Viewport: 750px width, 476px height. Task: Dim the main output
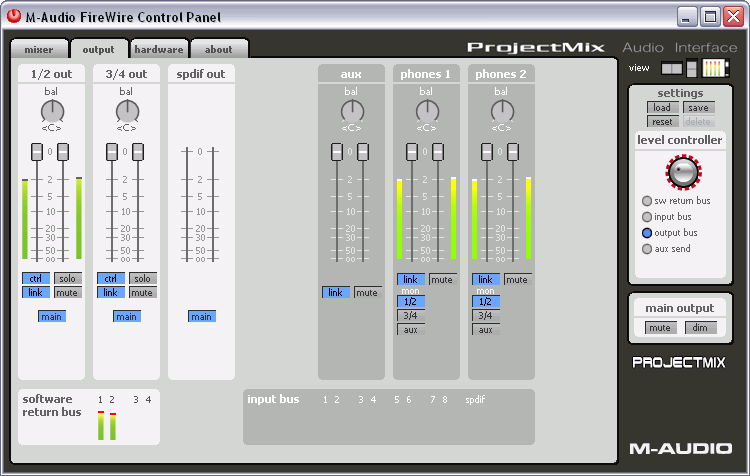(701, 328)
